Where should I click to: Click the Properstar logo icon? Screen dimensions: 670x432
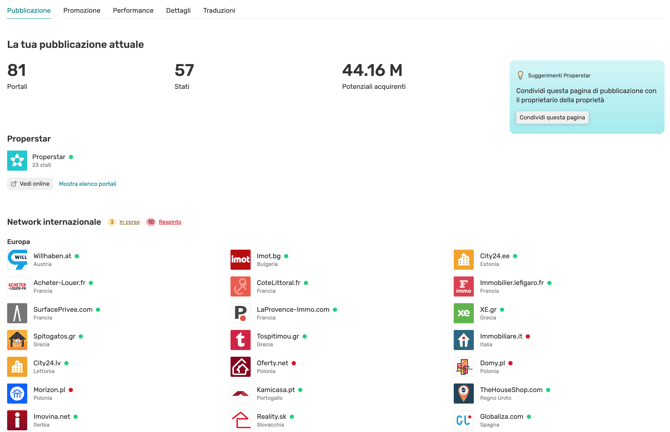pyautogui.click(x=17, y=161)
